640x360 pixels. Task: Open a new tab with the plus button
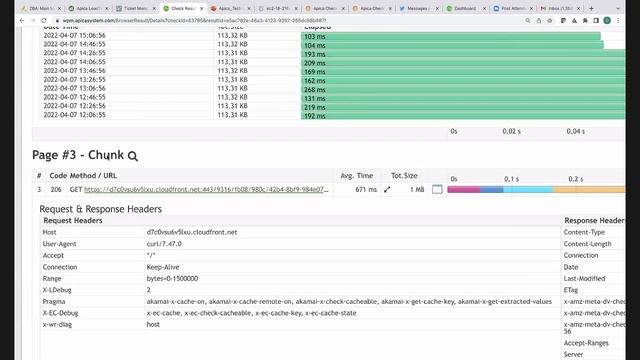pos(591,8)
